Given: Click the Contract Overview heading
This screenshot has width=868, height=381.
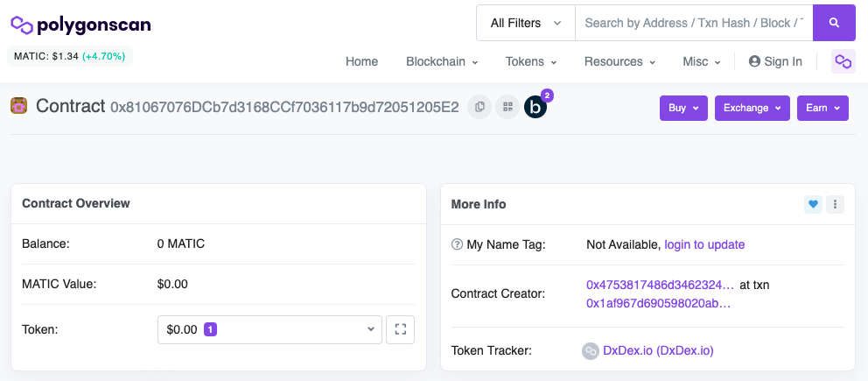Looking at the screenshot, I should pyautogui.click(x=76, y=203).
